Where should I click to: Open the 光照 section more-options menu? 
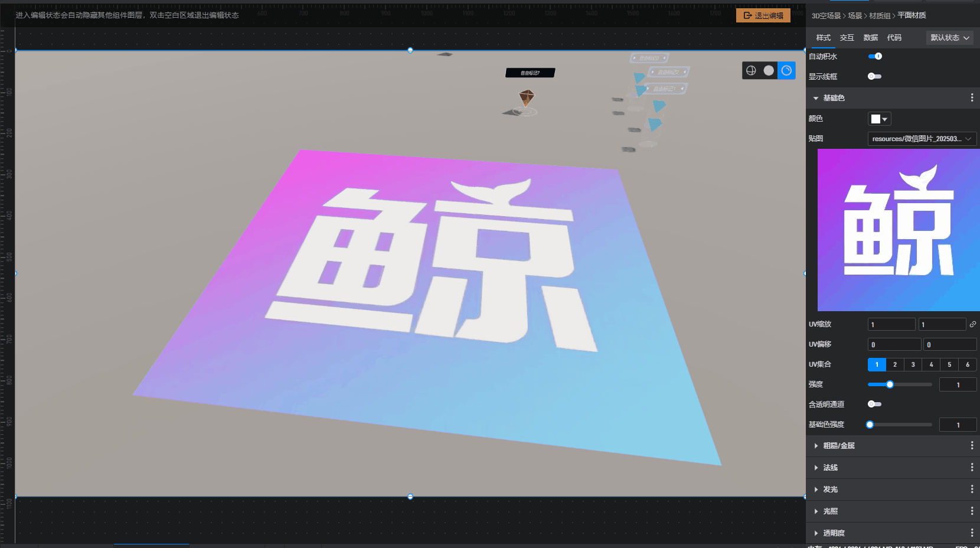point(972,511)
